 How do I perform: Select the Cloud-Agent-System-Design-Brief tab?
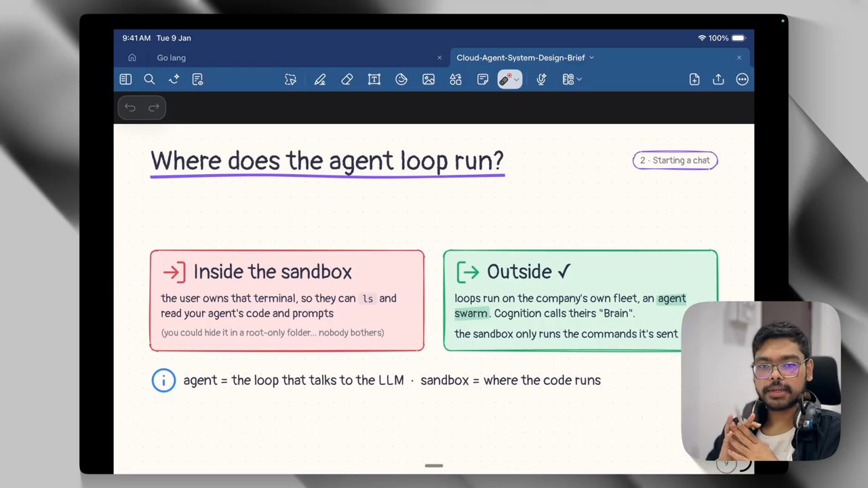pyautogui.click(x=521, y=58)
